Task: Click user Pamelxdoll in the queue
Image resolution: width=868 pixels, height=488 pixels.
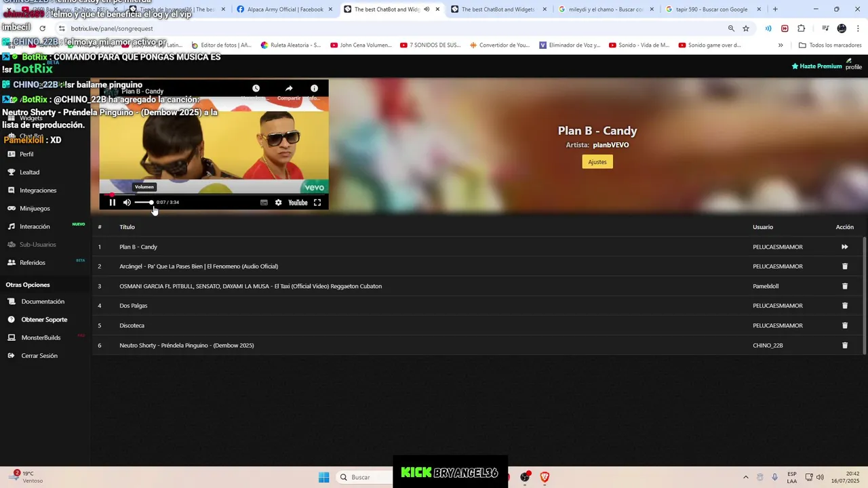Action: [766, 286]
